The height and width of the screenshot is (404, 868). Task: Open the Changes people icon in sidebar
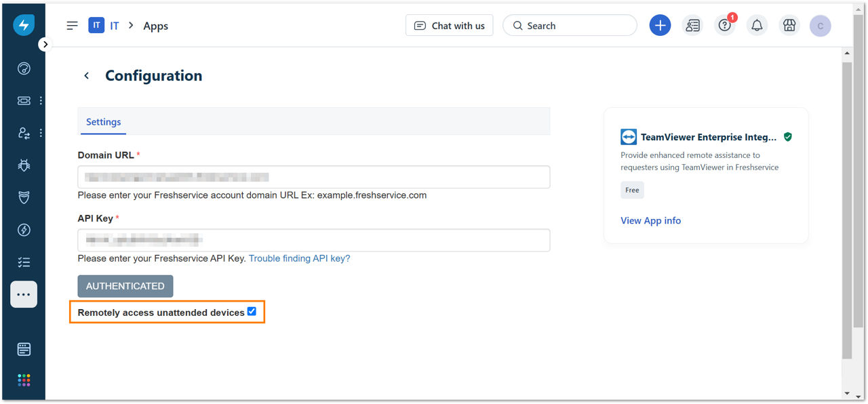(x=24, y=133)
